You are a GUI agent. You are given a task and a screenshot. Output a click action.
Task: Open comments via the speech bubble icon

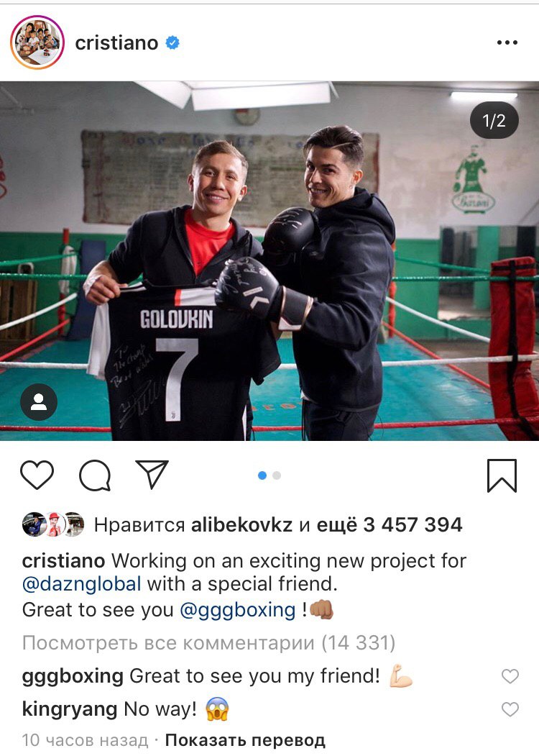tap(95, 475)
